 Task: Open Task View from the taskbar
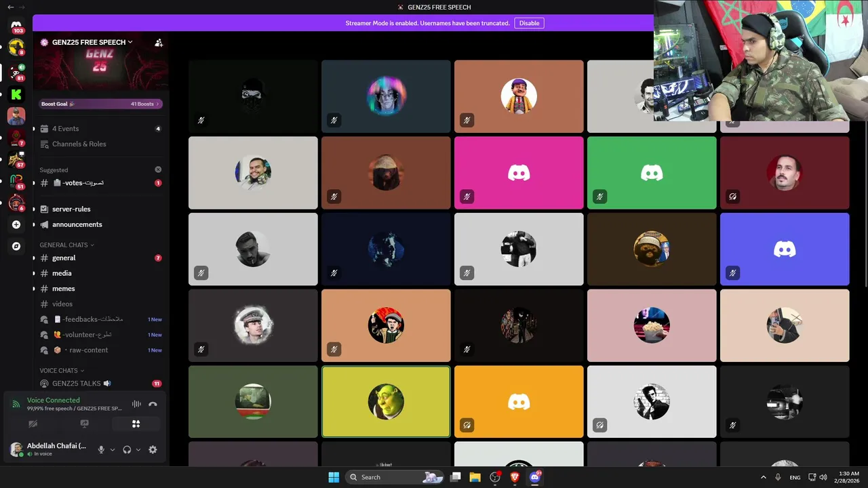click(x=455, y=477)
